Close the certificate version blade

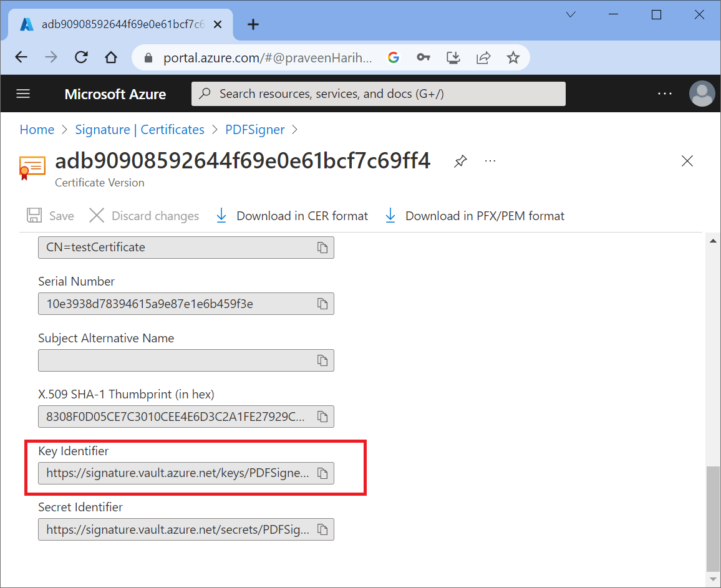pyautogui.click(x=687, y=161)
